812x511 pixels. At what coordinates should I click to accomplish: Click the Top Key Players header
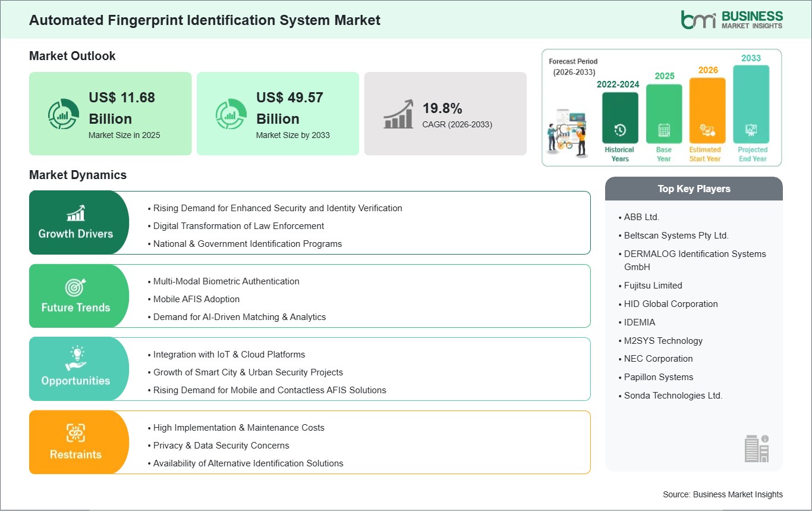694,189
